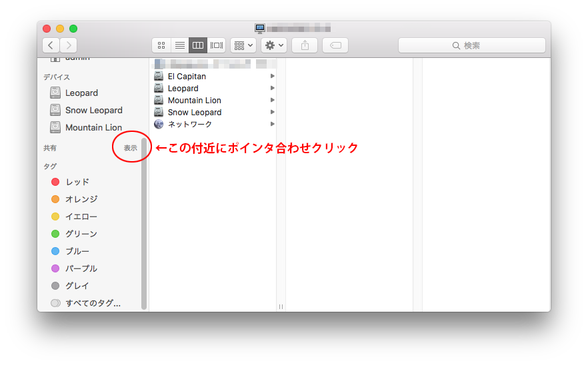Expand Snow Leopard row's disclosure arrow
Screen dimensions: 588x365
273,112
